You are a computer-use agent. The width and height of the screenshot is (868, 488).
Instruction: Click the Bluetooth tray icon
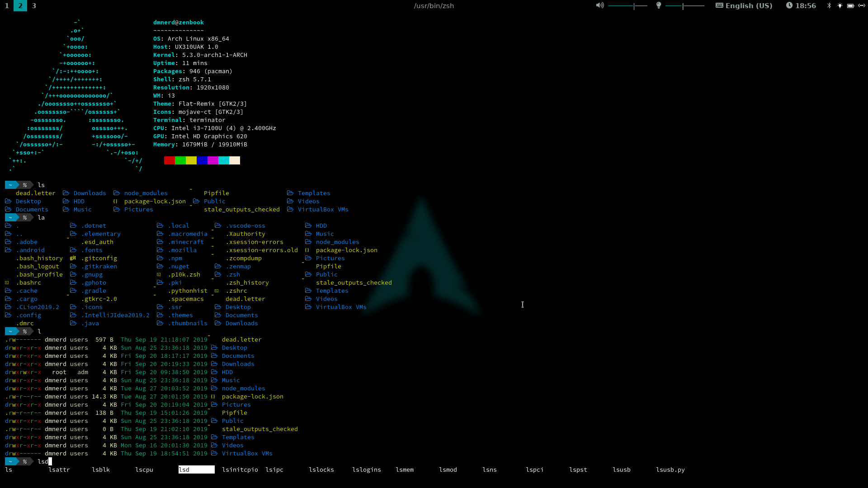829,5
